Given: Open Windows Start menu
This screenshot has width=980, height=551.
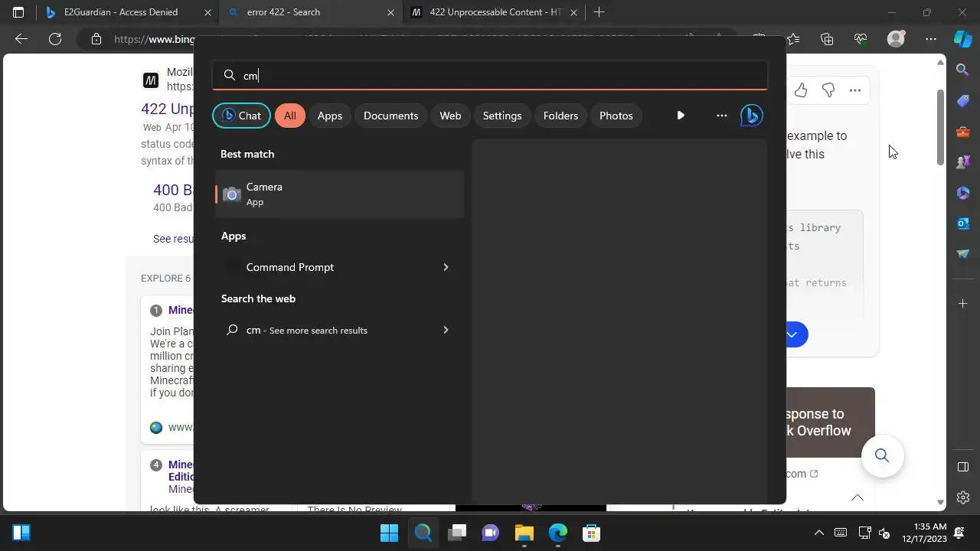Looking at the screenshot, I should [389, 533].
